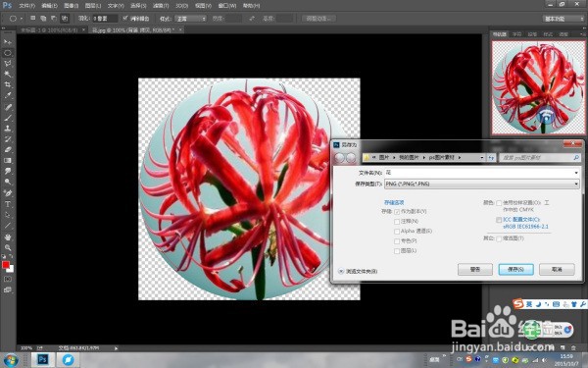Select the Eraser tool
Image resolution: width=588 pixels, height=368 pixels.
coord(8,149)
